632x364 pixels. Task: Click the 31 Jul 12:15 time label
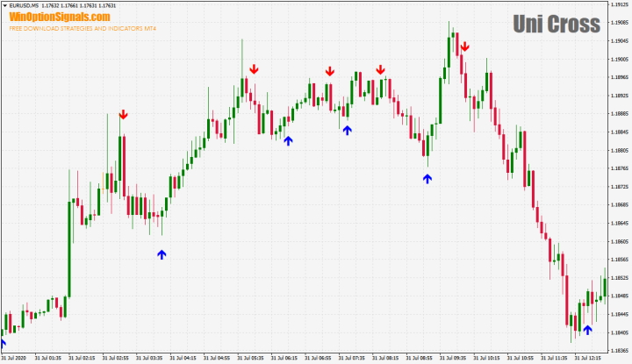pos(587,359)
